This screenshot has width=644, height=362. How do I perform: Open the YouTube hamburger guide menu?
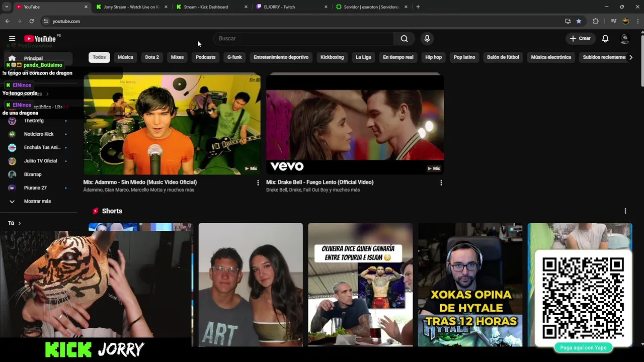point(12,39)
